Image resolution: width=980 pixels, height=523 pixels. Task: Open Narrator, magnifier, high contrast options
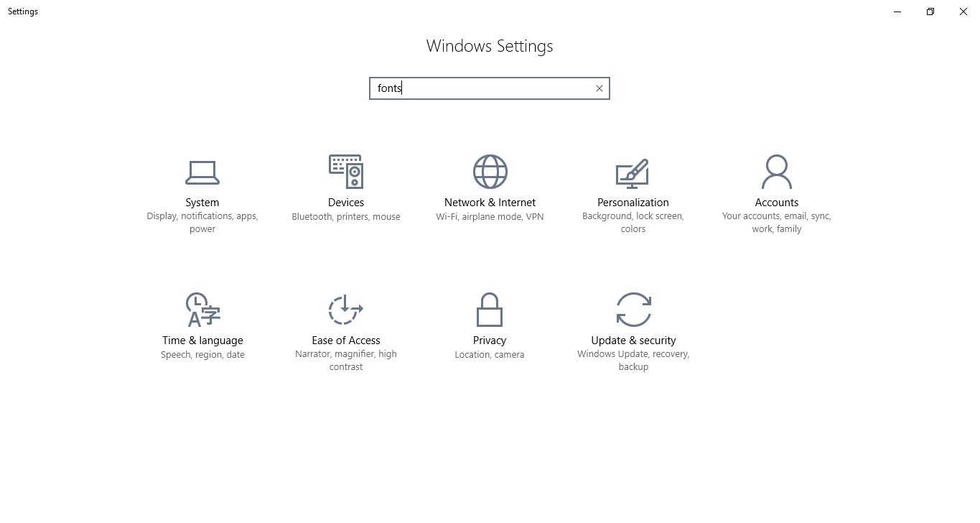(x=345, y=360)
